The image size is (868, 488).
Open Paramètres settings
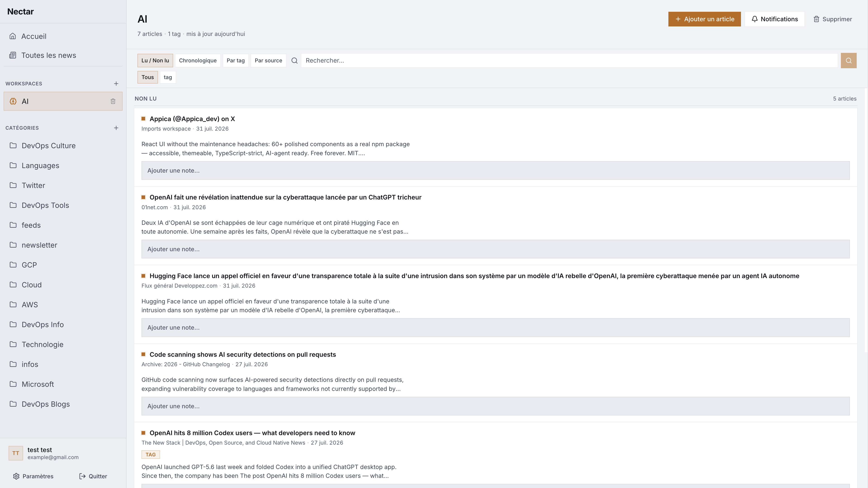point(33,476)
